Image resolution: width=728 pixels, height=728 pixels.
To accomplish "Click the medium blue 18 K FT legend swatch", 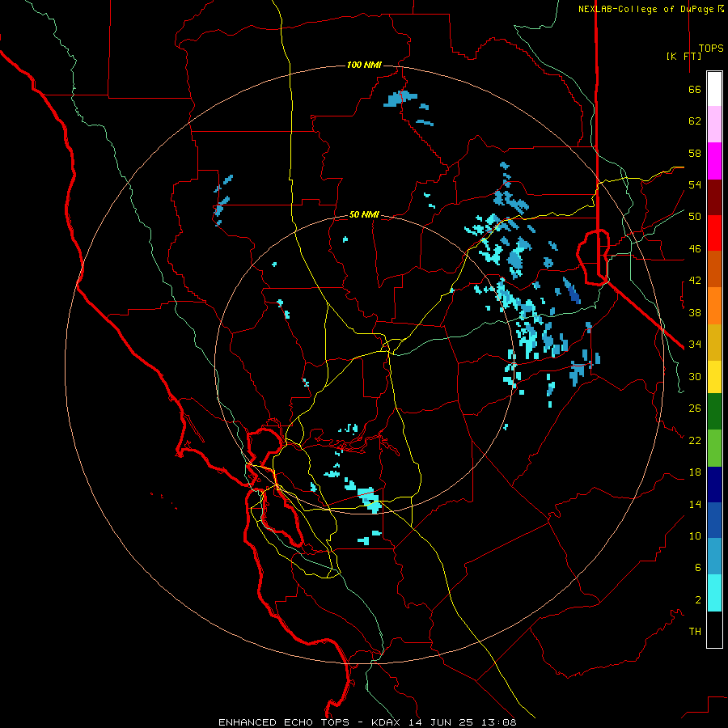I will (714, 520).
